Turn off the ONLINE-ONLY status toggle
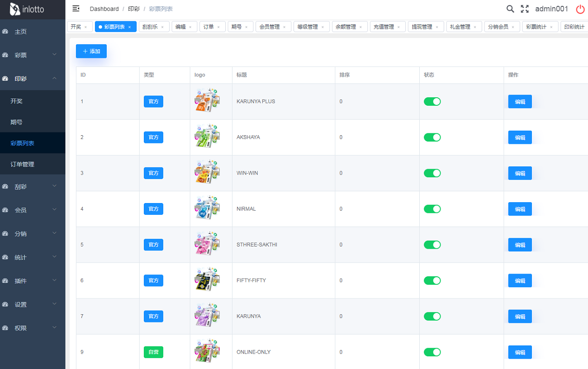The height and width of the screenshot is (369, 588). point(432,352)
